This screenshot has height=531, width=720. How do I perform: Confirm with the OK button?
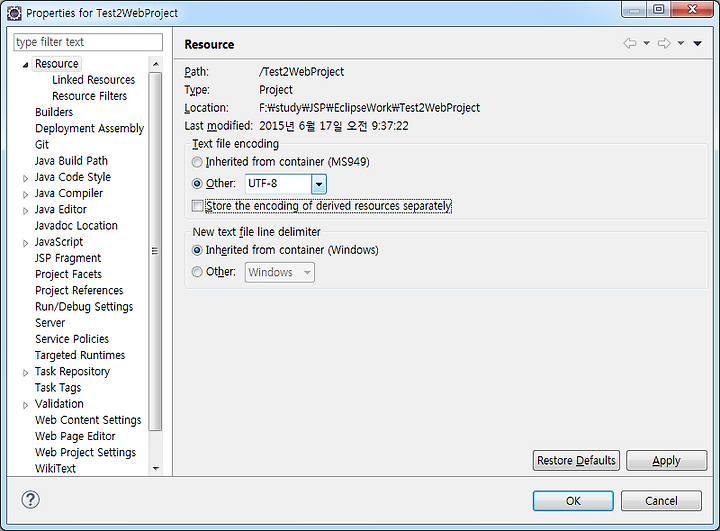pos(573,501)
